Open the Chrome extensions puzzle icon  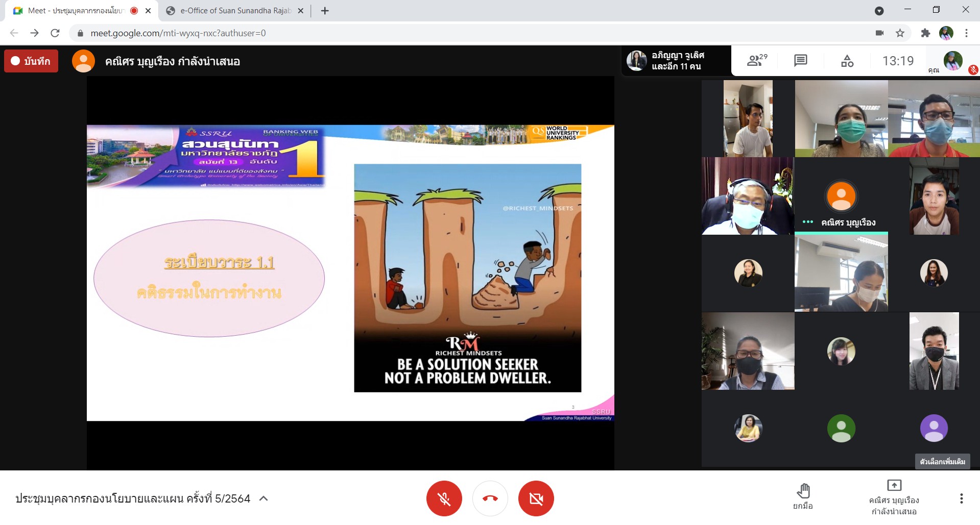pos(925,33)
